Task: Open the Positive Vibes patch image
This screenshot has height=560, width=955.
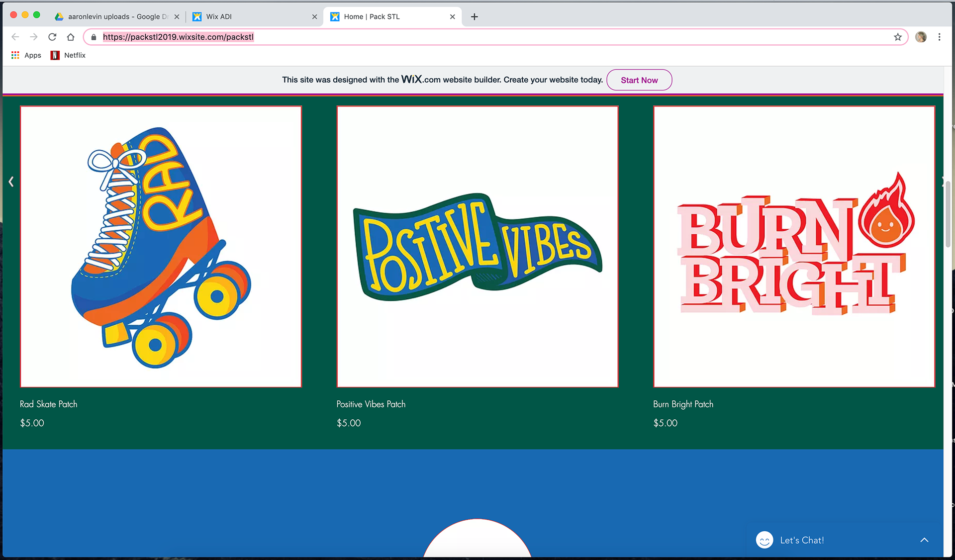Action: [477, 246]
